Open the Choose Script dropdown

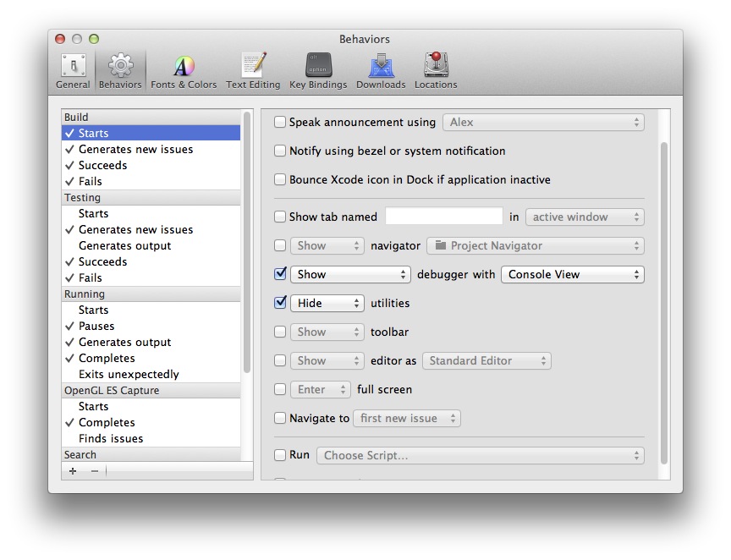pos(481,456)
